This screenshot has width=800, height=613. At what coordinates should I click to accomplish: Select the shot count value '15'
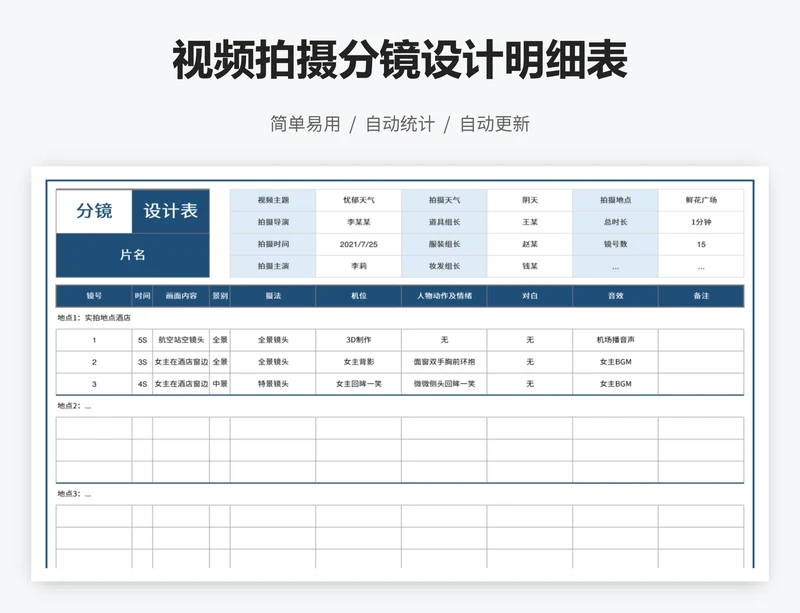point(701,244)
